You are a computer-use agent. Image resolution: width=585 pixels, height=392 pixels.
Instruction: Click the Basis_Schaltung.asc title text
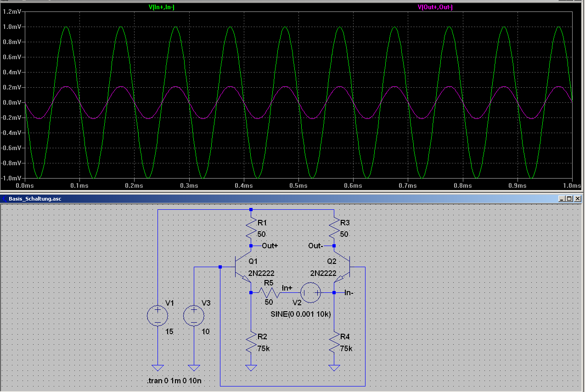point(35,199)
